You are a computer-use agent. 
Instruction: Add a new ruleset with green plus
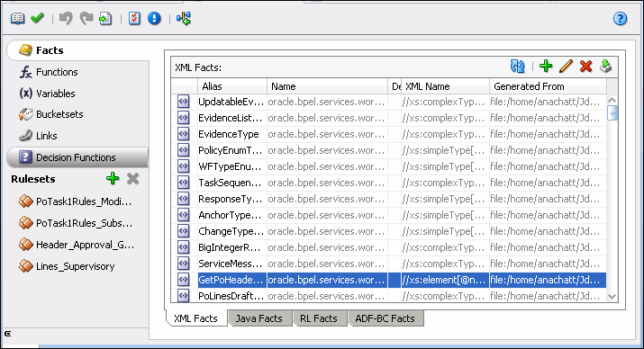pyautogui.click(x=113, y=178)
